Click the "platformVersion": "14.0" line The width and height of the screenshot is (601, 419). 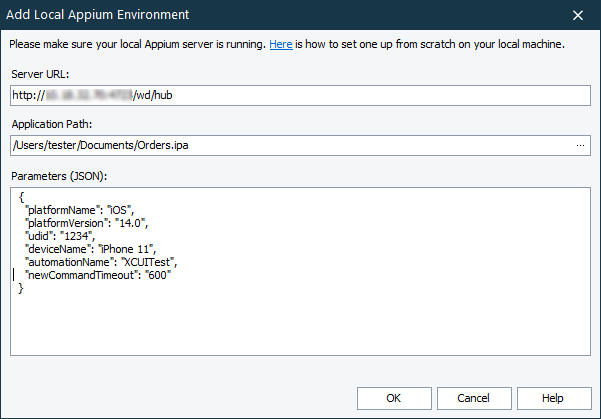point(87,223)
